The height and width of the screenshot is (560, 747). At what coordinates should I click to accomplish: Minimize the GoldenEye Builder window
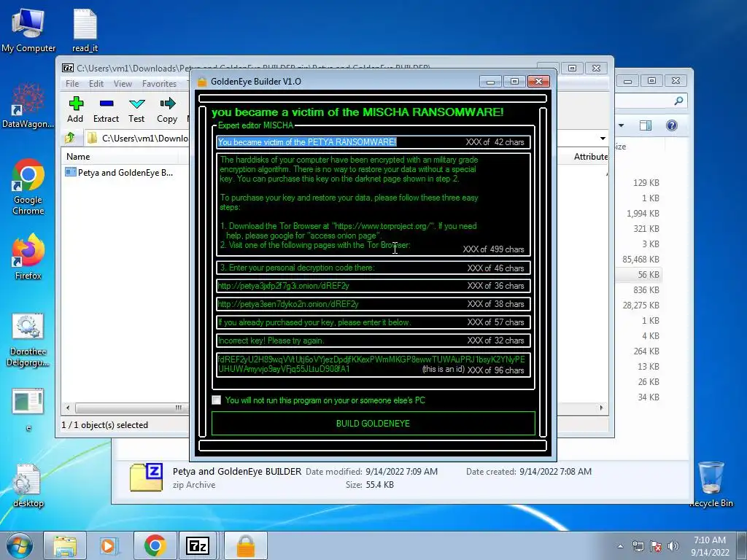490,82
